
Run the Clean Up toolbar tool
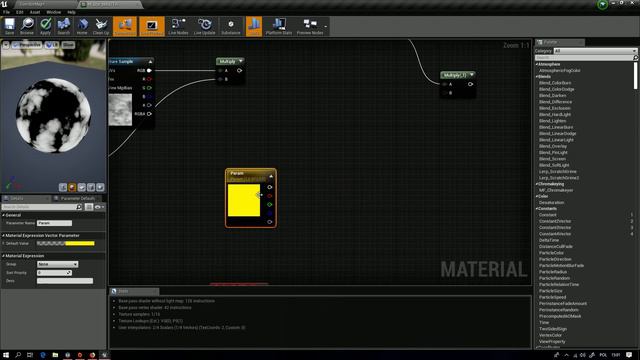point(101,27)
